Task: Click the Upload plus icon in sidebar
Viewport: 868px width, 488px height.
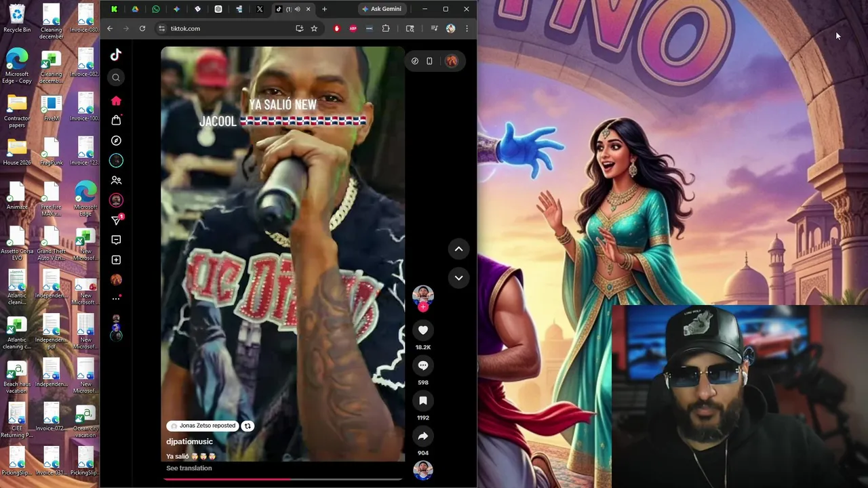Action: (x=116, y=260)
